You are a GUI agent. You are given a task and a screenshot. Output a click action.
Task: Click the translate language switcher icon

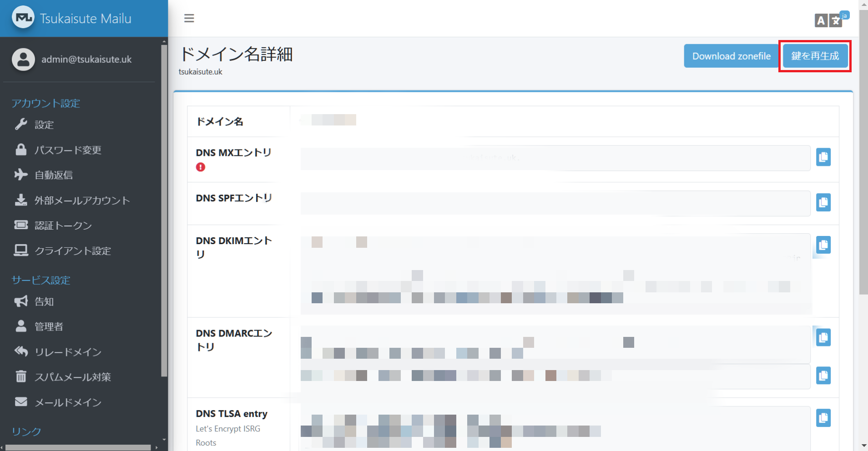835,20
